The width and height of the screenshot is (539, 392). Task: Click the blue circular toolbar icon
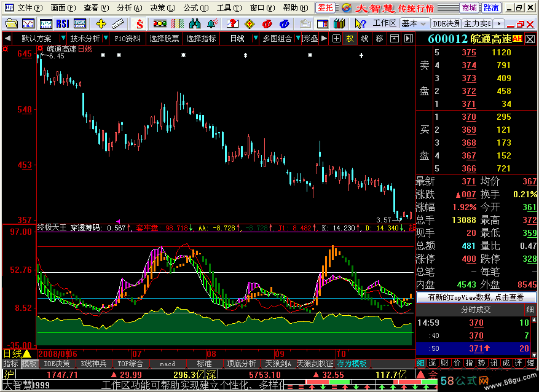(285, 24)
